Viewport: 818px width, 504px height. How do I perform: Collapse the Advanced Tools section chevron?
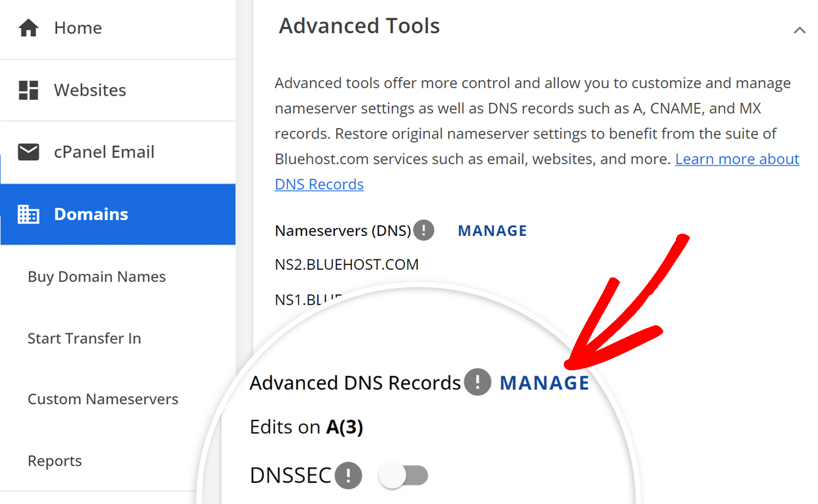coord(799,30)
